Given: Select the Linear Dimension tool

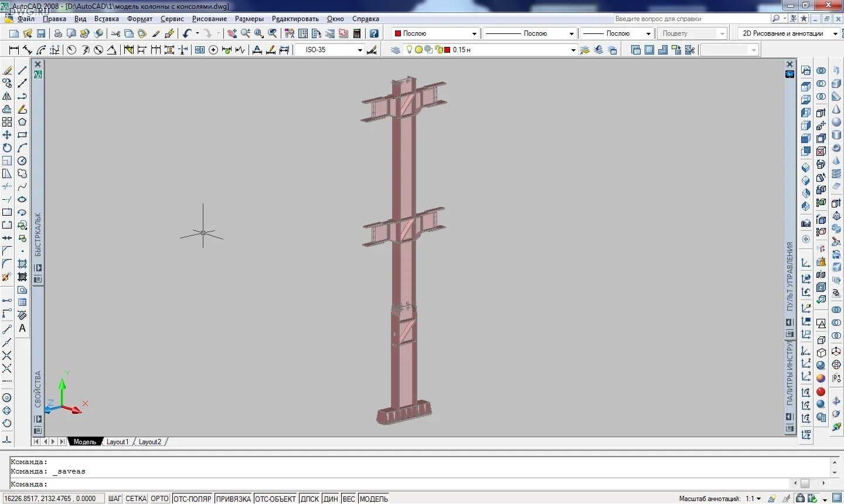Looking at the screenshot, I should (x=13, y=49).
